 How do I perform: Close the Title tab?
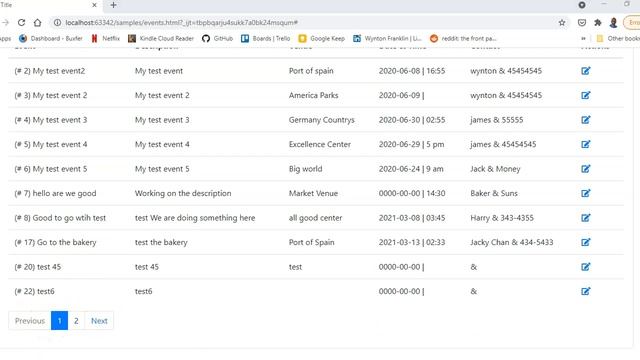click(x=94, y=5)
